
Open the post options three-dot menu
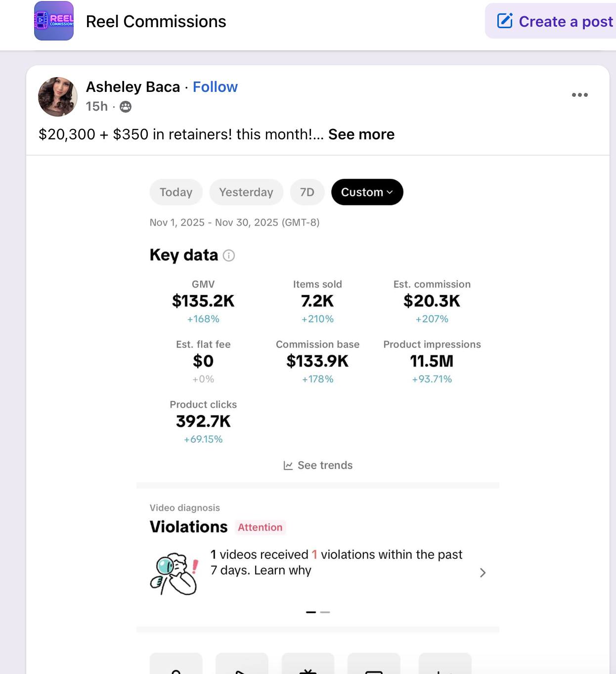pos(579,94)
